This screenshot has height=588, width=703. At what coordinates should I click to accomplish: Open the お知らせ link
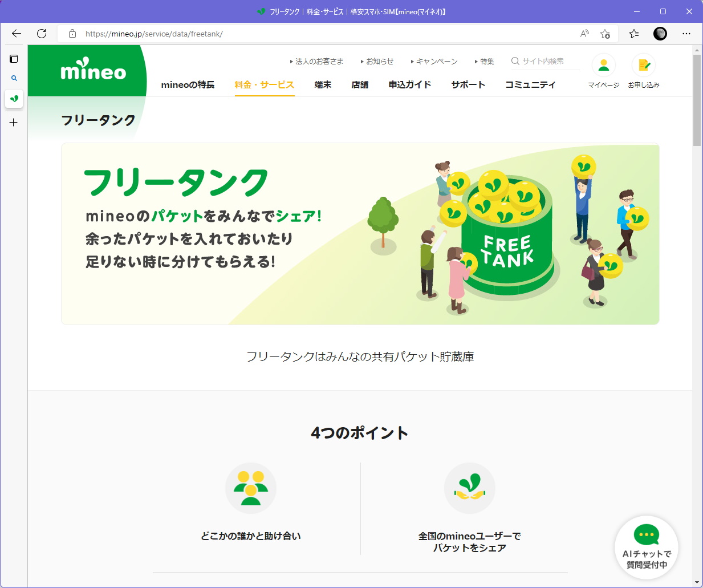coord(379,60)
